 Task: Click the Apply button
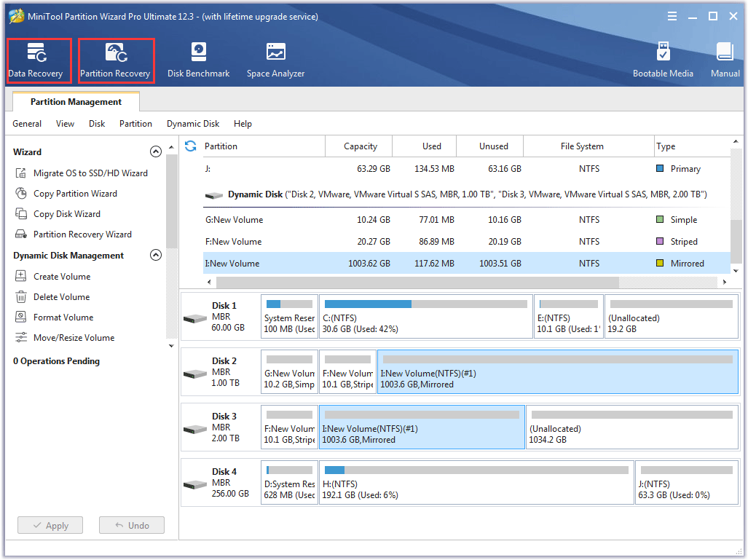click(50, 525)
